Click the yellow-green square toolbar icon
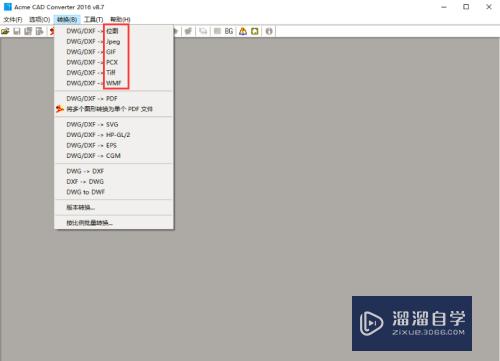The image size is (500, 361). (x=255, y=31)
